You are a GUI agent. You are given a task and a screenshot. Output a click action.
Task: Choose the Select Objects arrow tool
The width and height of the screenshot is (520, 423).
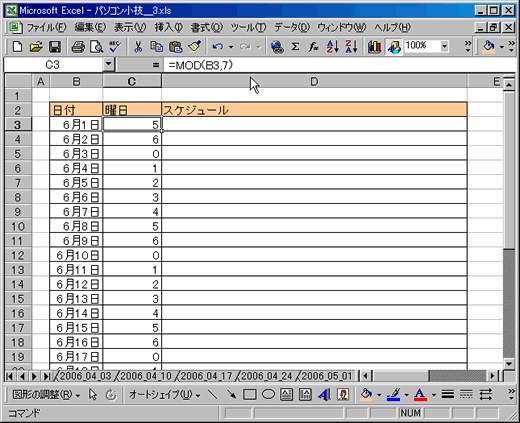pos(93,395)
